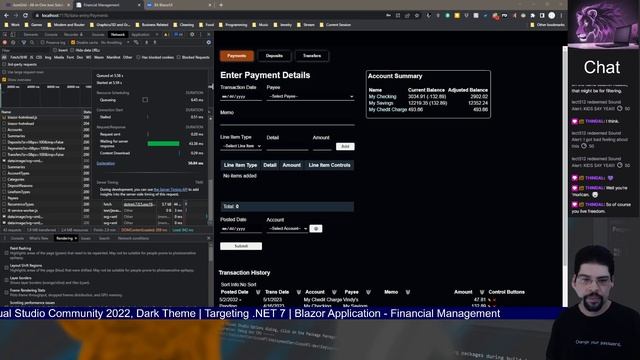This screenshot has width=640, height=360.
Task: Open Select Line Item dropdown
Action: click(241, 146)
